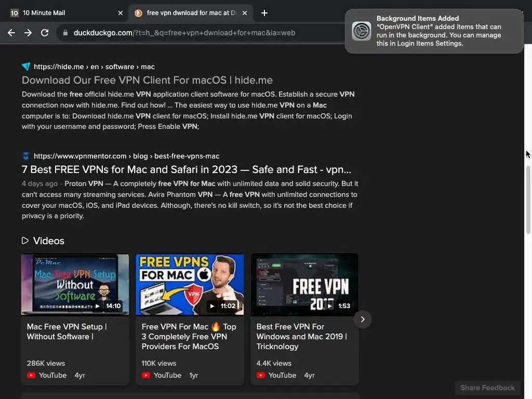Click the "110K views" text
The height and width of the screenshot is (399, 532).
[x=159, y=363]
